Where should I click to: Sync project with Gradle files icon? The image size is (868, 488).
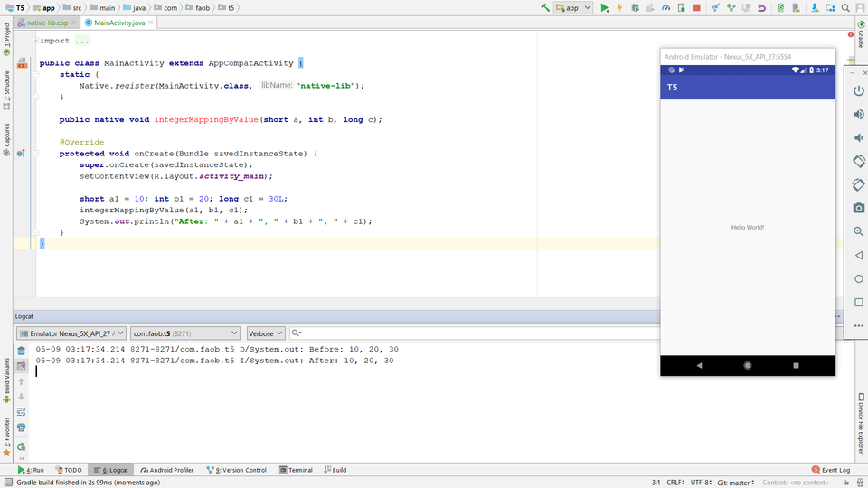[x=780, y=8]
